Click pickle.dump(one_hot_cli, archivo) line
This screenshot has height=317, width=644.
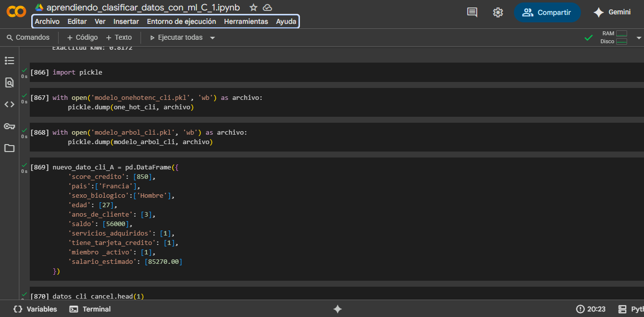131,107
